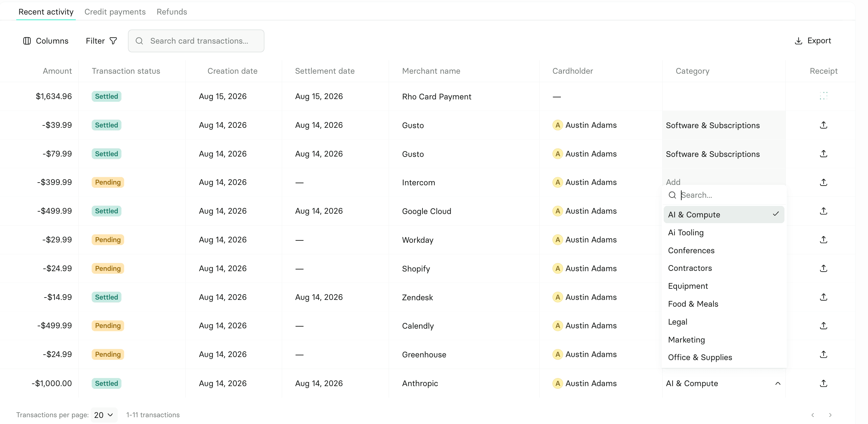The width and height of the screenshot is (868, 424).
Task: Choose Office & Supplies from the category list
Action: [724, 357]
